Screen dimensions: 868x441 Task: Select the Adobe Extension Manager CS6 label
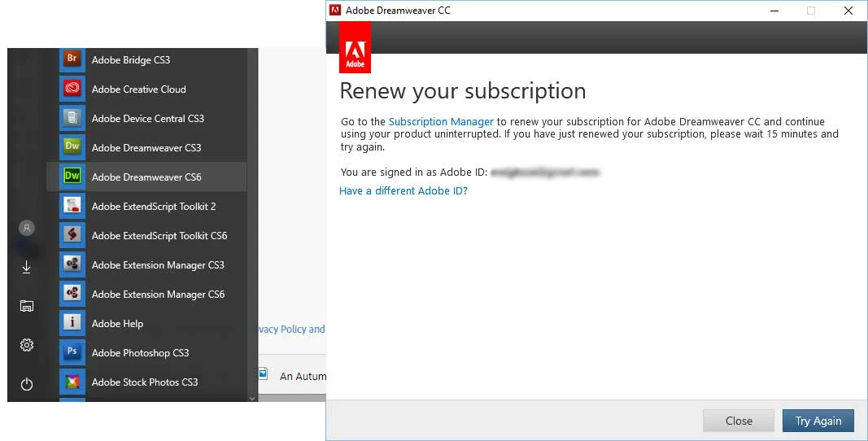159,295
